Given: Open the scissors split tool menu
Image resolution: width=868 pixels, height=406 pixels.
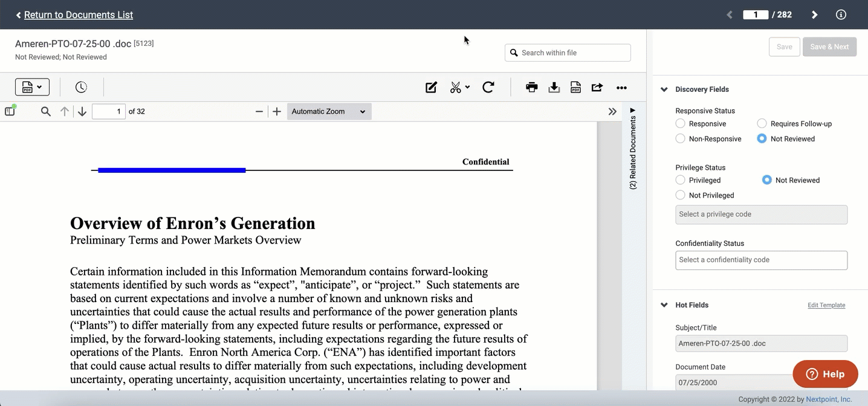Looking at the screenshot, I should click(459, 88).
